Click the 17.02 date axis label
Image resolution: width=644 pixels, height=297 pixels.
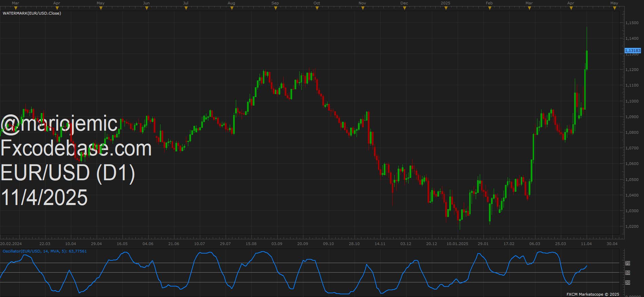pos(509,244)
